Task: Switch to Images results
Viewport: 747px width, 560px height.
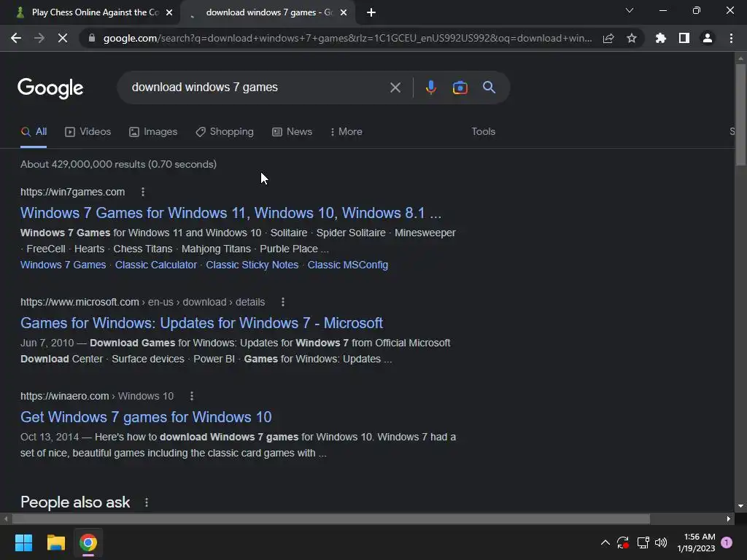Action: pos(153,132)
